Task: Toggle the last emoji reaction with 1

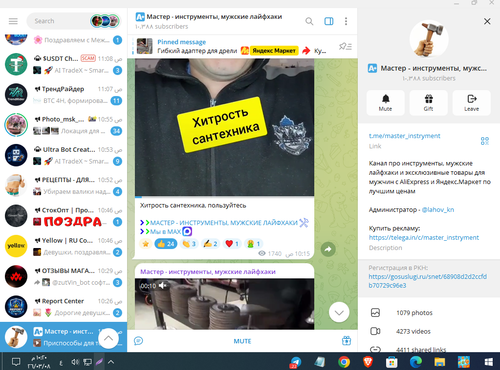Action: point(253,244)
